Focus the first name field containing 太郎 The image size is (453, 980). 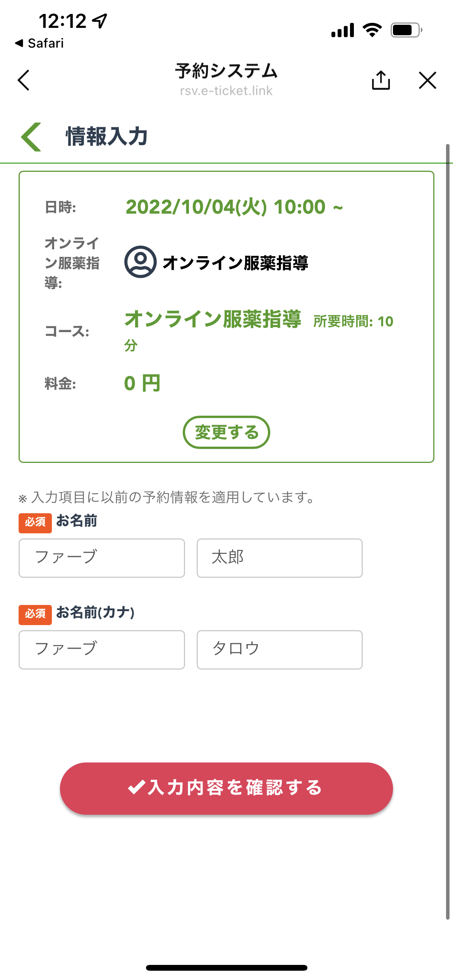280,558
